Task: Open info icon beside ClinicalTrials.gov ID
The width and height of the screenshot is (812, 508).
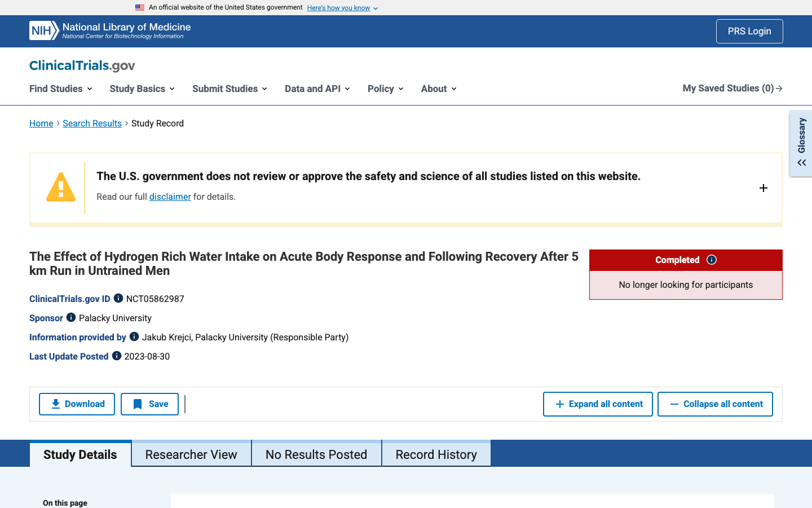Action: 118,298
